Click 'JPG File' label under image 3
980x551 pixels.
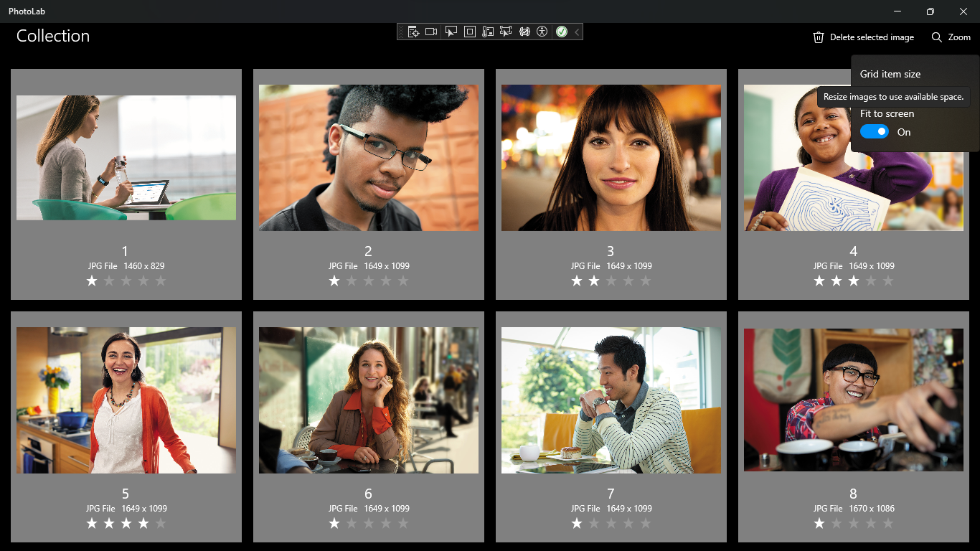click(586, 266)
